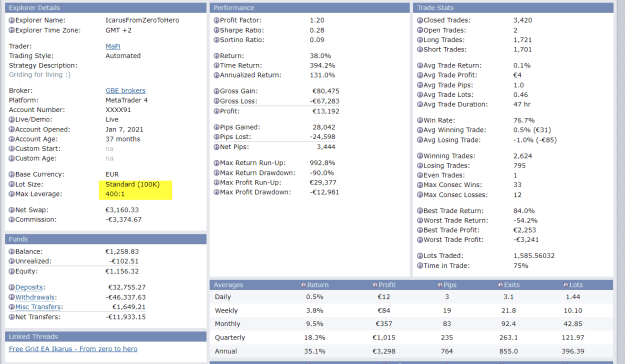Click the info icon in Averages Lots header
The image size is (625, 364).
[x=566, y=285]
